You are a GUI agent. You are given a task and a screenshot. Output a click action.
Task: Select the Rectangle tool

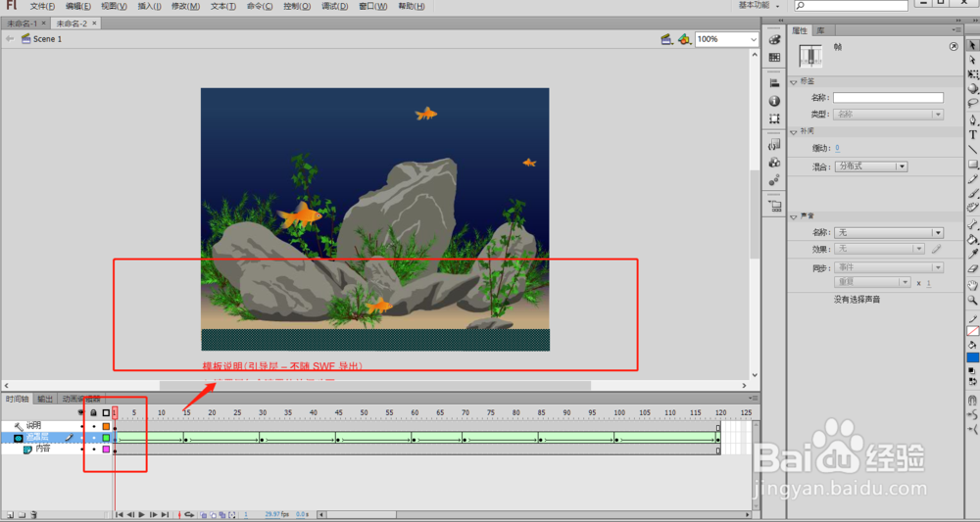(972, 165)
